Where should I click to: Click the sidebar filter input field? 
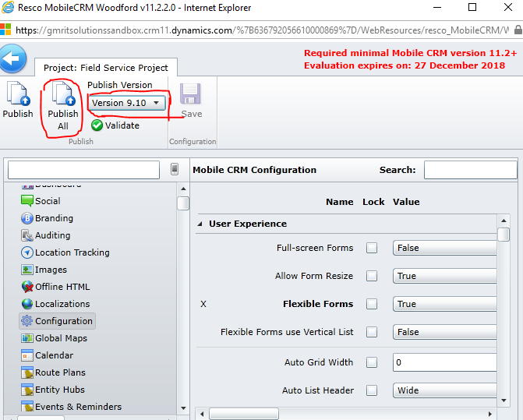[x=83, y=170]
